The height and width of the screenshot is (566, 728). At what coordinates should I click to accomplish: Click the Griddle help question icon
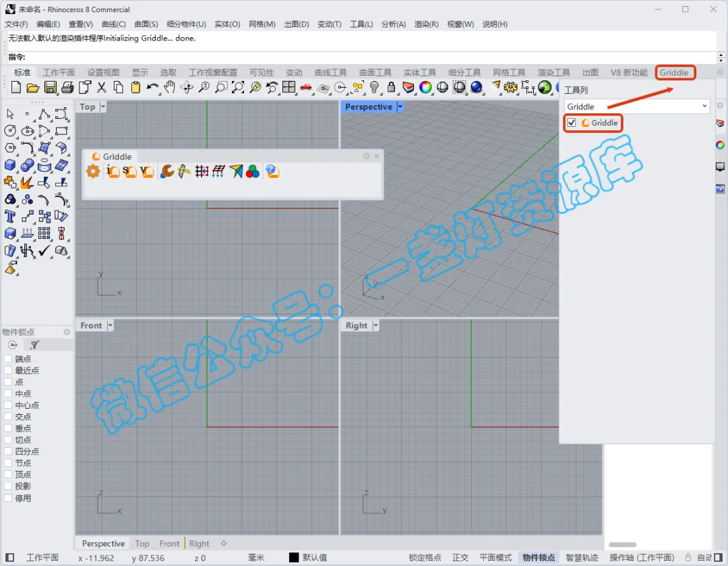(x=272, y=171)
